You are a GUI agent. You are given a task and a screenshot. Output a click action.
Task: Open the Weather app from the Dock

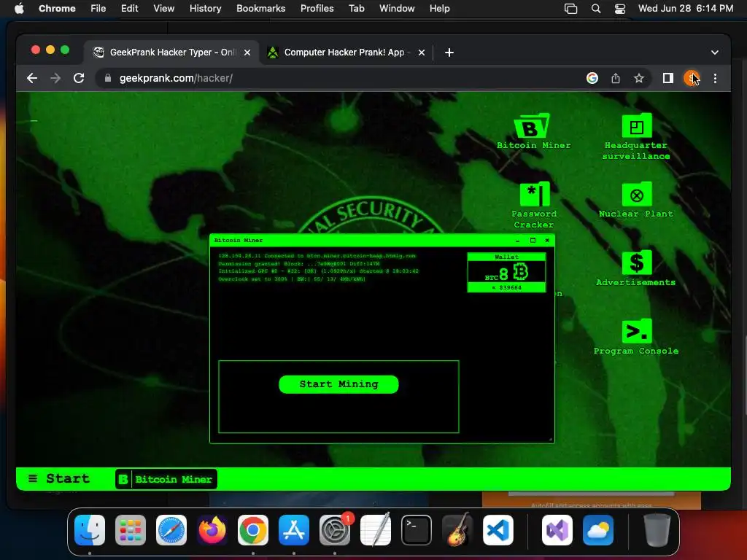(x=598, y=530)
